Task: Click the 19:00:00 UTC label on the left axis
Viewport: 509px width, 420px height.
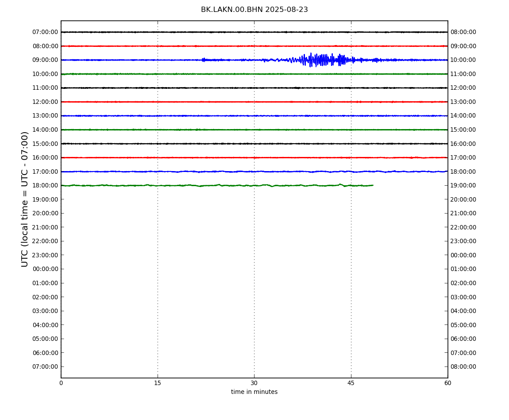Action: (45, 199)
